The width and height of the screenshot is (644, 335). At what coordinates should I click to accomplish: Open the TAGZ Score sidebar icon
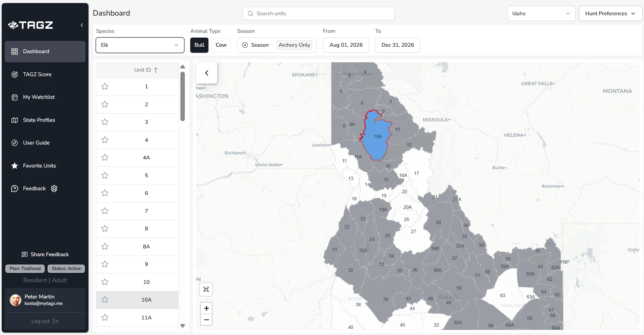(15, 74)
